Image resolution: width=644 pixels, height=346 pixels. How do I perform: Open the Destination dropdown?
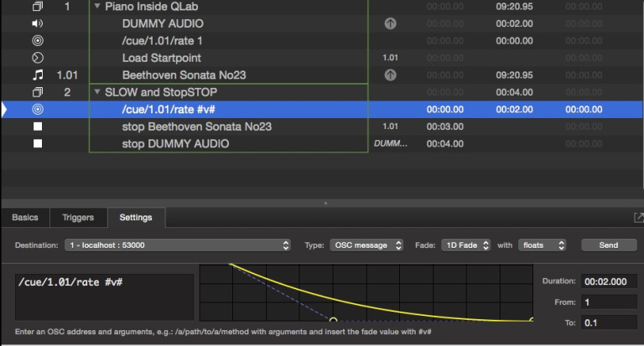176,245
